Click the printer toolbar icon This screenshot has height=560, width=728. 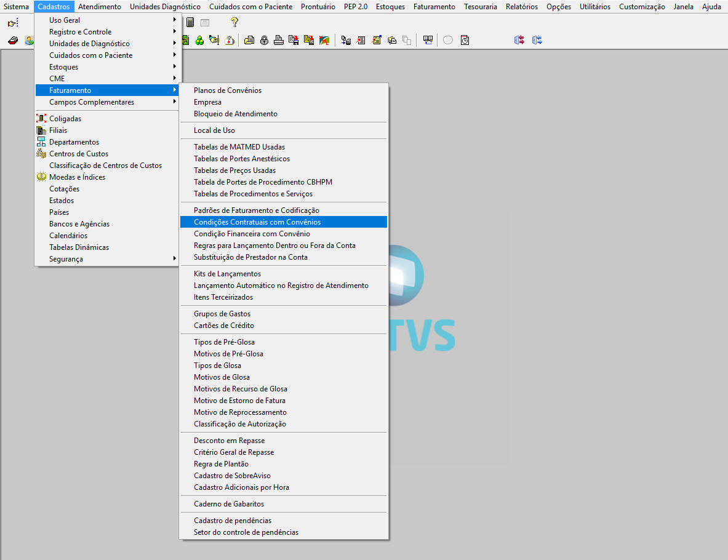[279, 41]
